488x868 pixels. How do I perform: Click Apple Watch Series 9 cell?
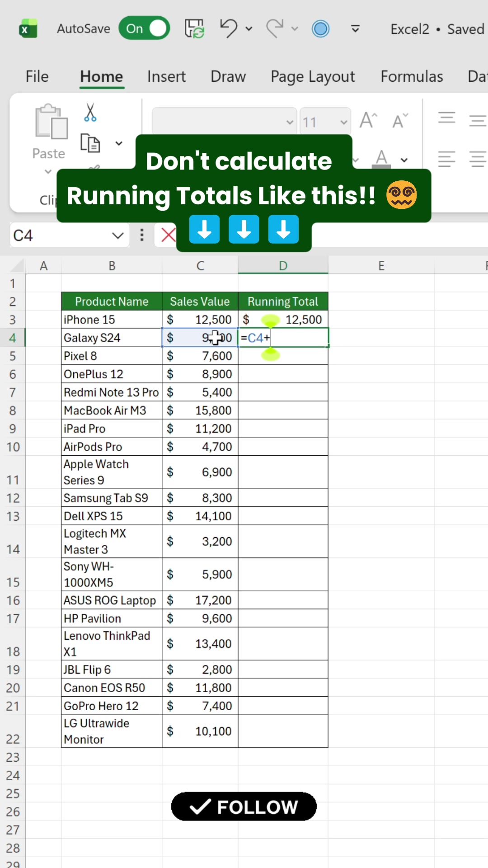click(112, 472)
